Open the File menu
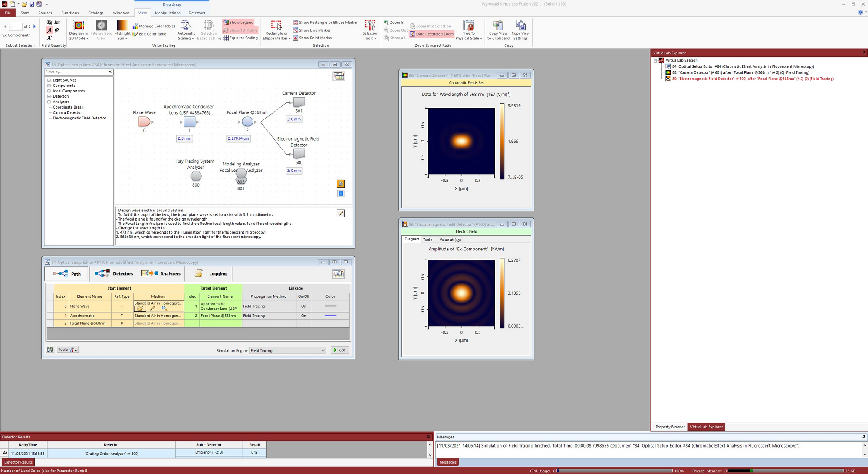The width and height of the screenshot is (868, 474). pos(8,13)
